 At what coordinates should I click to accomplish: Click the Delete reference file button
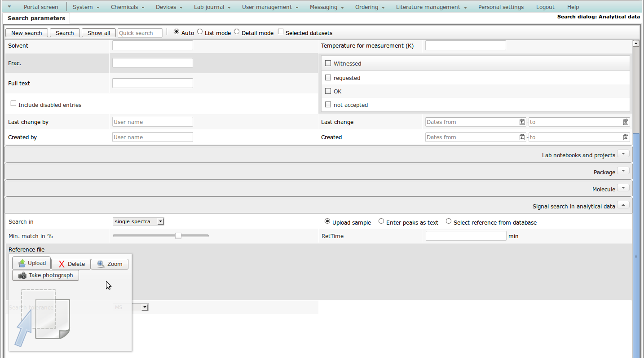(71, 264)
